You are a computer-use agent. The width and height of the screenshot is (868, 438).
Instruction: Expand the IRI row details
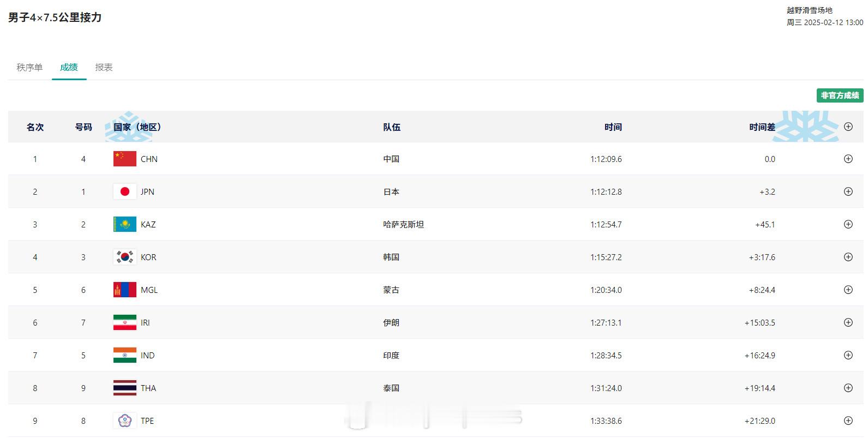[x=848, y=322]
